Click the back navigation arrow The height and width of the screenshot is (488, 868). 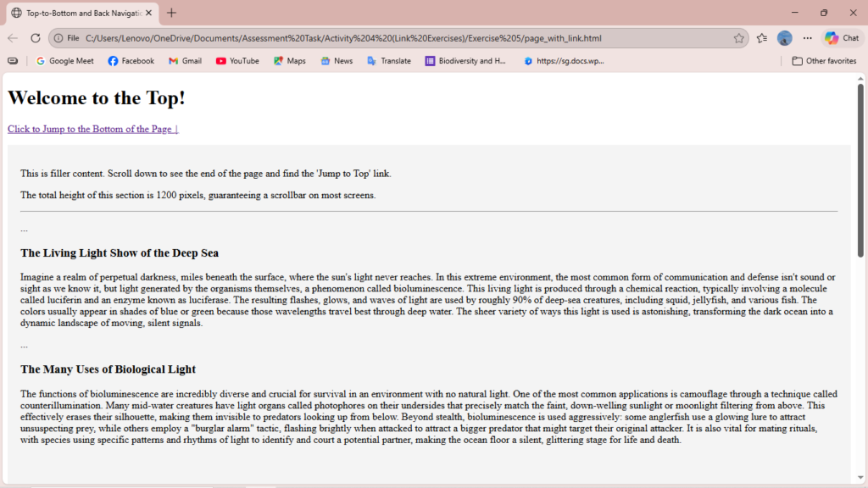click(13, 38)
